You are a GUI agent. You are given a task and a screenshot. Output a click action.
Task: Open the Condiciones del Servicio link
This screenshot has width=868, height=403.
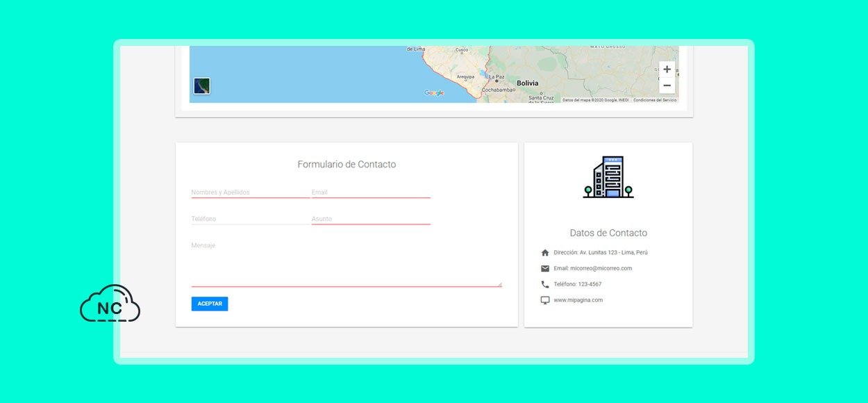tap(655, 100)
